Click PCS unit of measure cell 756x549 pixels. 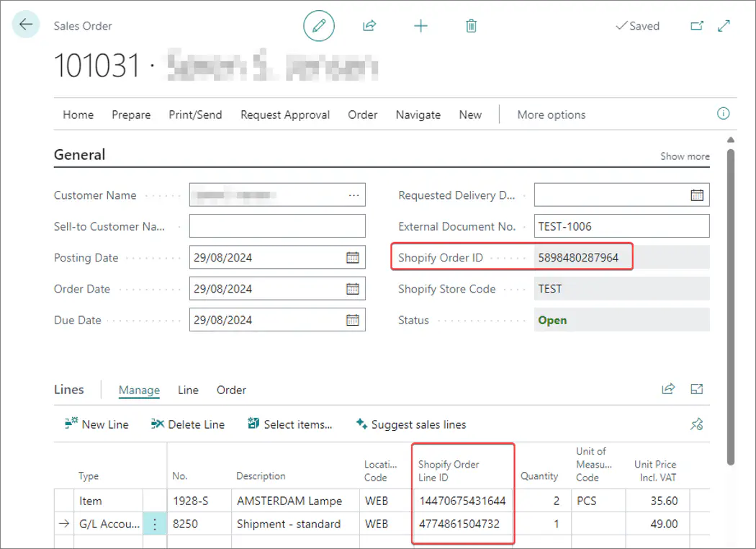tap(598, 501)
